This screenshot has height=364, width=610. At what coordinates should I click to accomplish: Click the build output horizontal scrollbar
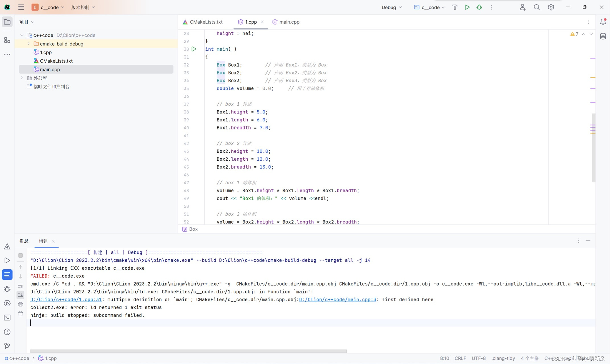188,351
